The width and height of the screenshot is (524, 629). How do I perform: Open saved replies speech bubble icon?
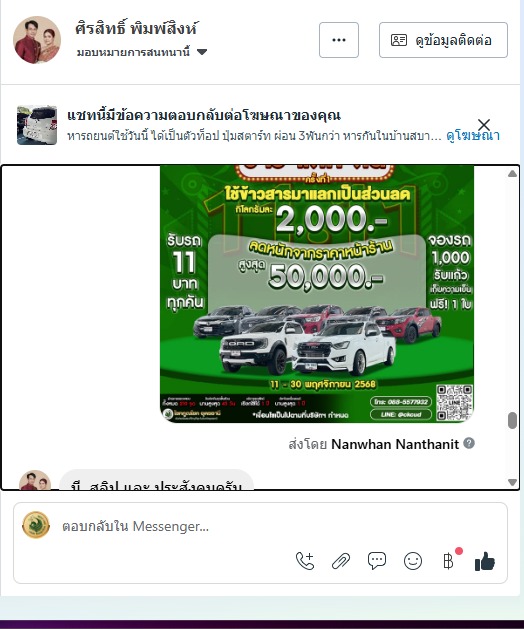377,561
